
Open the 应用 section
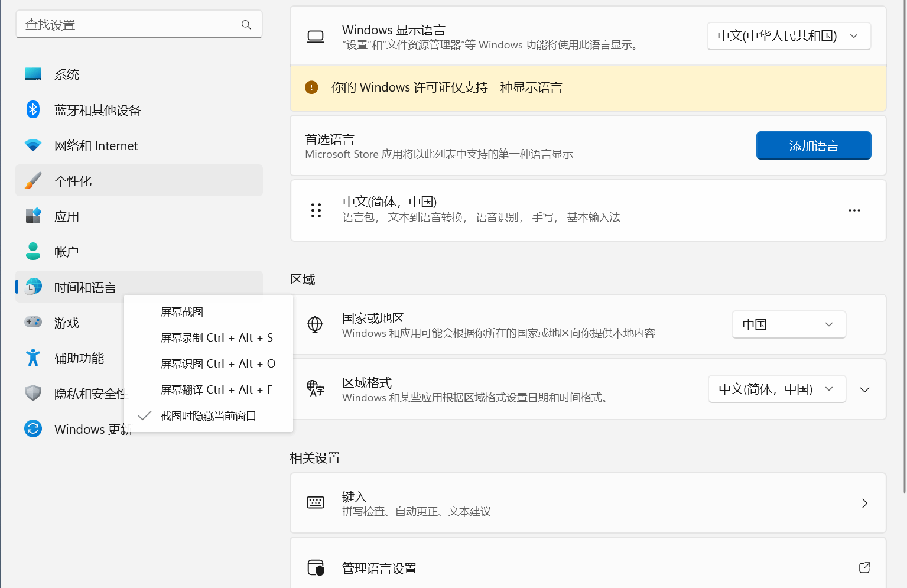(67, 216)
